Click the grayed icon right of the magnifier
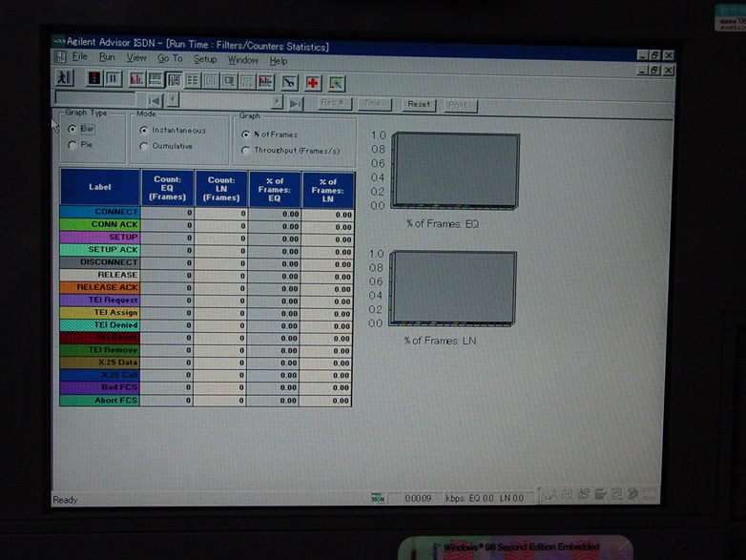Screen dimensions: 746x560 pos(247,82)
